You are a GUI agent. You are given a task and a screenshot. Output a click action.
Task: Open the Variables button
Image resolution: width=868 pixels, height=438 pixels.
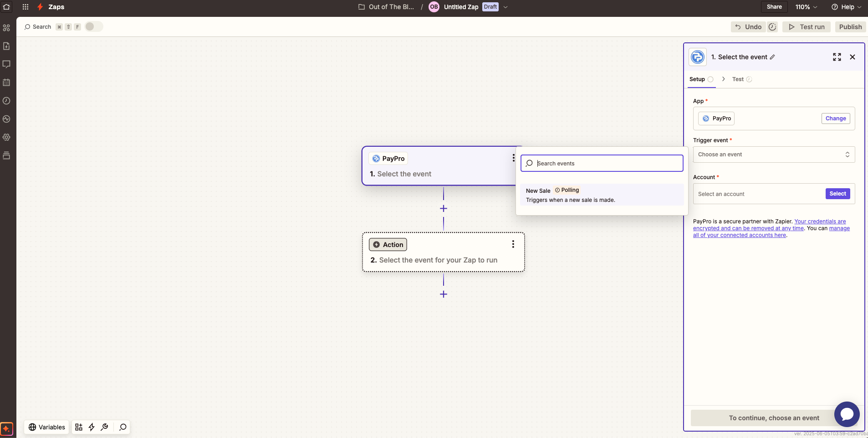point(47,427)
